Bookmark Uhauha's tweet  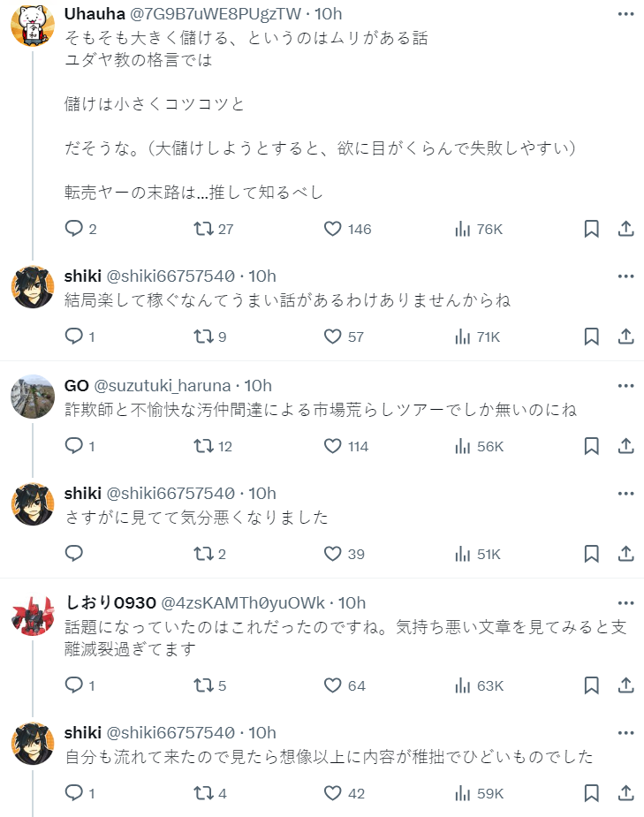point(592,229)
